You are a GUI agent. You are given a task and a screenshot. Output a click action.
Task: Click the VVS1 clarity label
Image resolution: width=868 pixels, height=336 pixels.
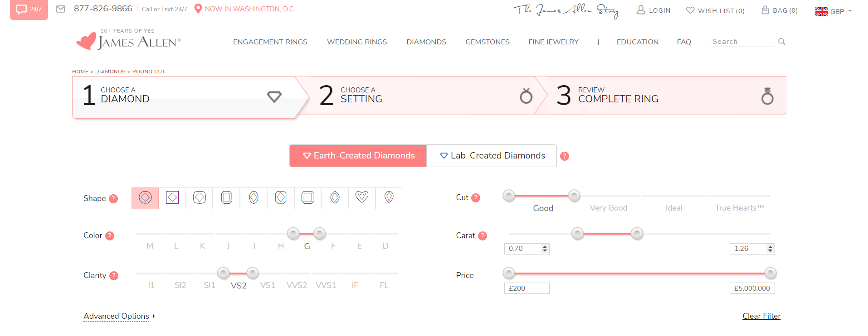point(326,285)
